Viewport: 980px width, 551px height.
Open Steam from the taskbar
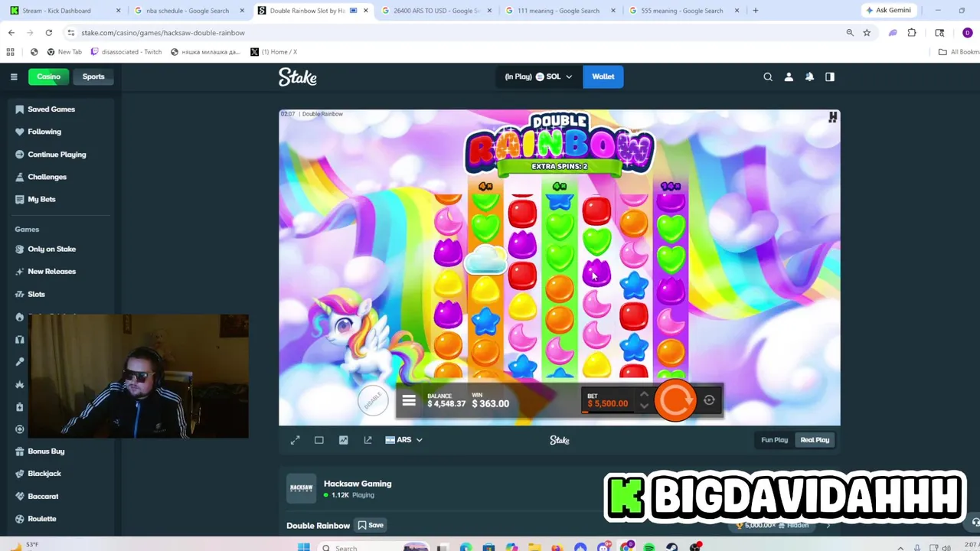coord(672,546)
